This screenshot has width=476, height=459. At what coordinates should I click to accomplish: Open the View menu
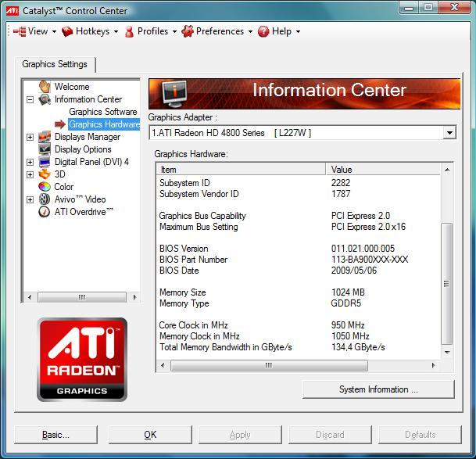point(35,31)
